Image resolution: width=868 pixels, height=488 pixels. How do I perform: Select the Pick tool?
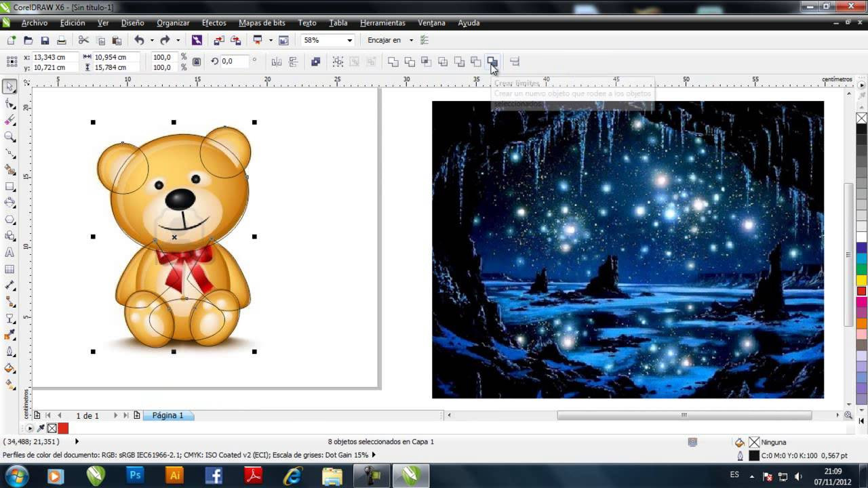tap(9, 87)
